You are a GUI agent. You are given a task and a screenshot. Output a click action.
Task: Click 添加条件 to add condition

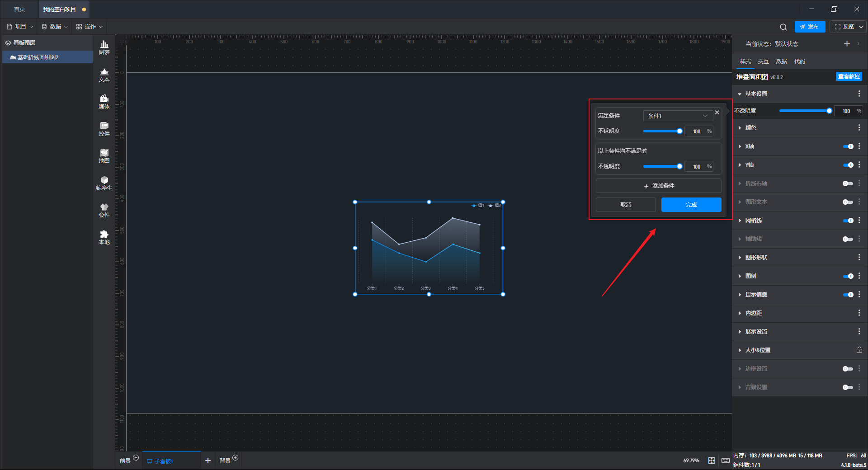[x=658, y=186]
